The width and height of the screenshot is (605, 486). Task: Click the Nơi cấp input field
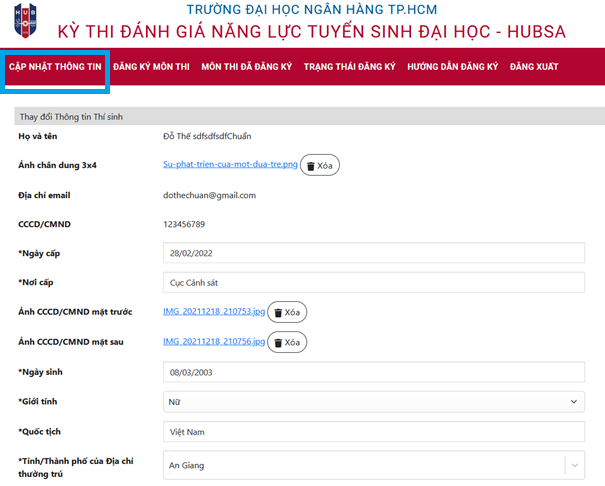click(373, 283)
